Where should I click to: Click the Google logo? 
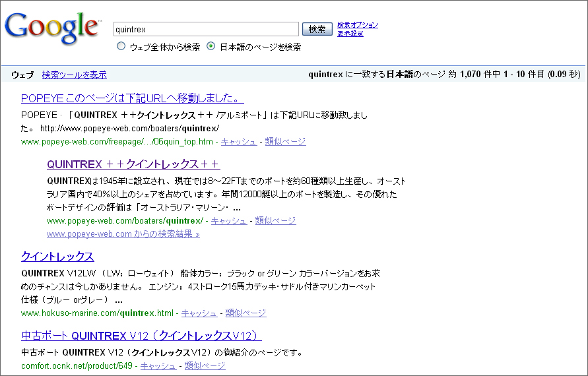53,28
